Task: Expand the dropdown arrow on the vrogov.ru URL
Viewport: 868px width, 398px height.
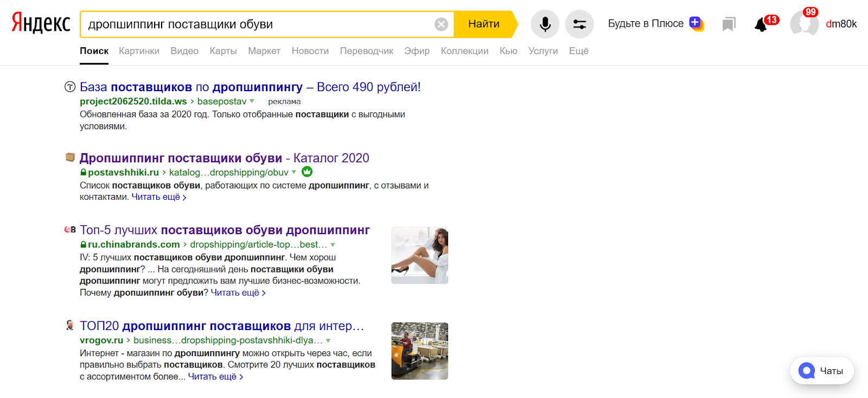Action: [x=328, y=340]
